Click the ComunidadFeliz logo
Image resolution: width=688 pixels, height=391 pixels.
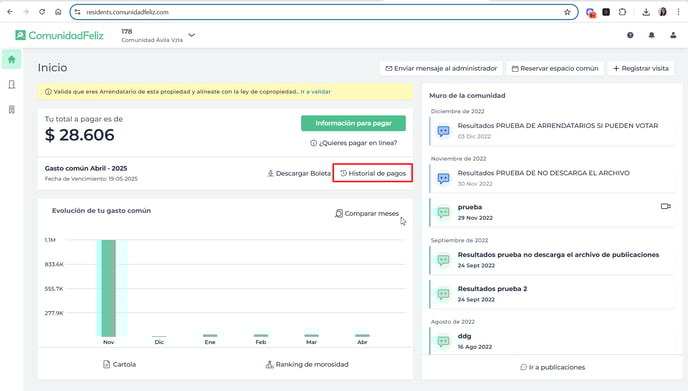[59, 35]
